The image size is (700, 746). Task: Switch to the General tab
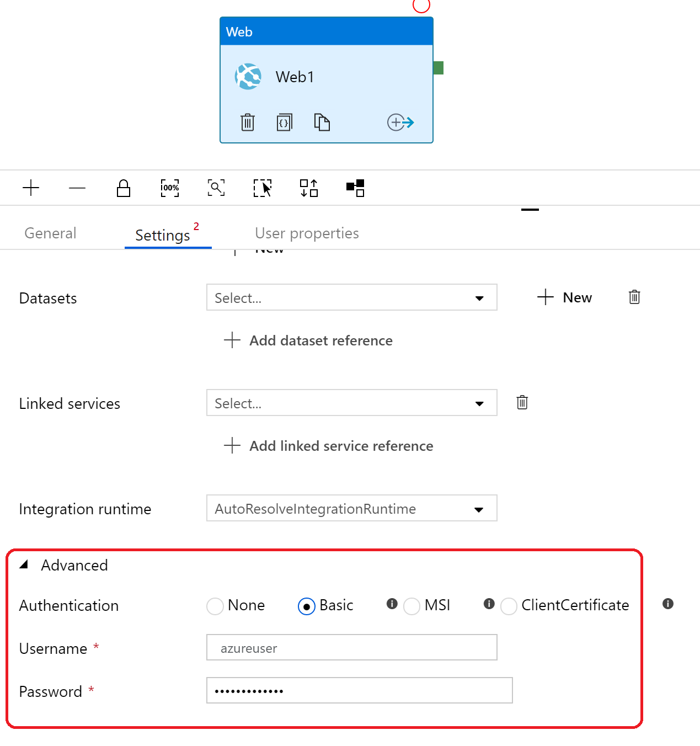[x=50, y=233]
